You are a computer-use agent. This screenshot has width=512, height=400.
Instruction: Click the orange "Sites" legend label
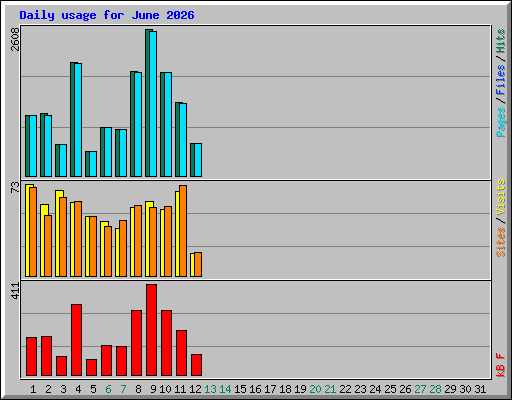(x=500, y=242)
